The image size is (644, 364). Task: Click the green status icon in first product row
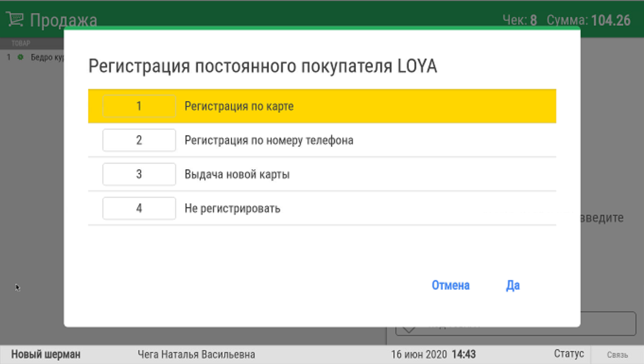20,57
